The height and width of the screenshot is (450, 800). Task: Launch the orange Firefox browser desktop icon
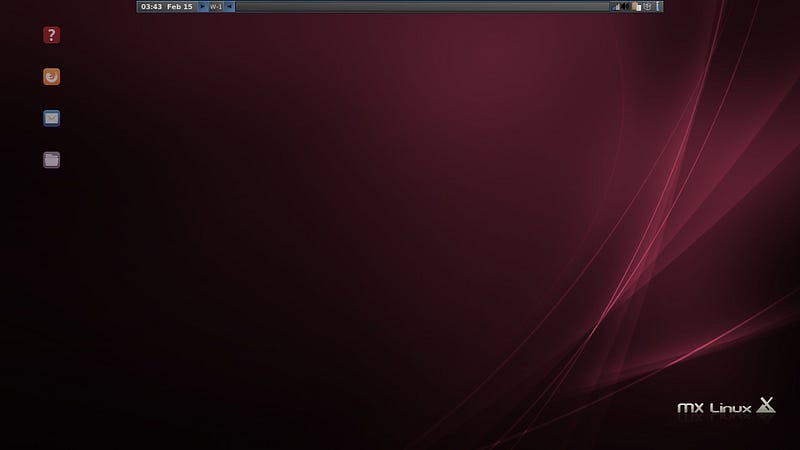51,77
